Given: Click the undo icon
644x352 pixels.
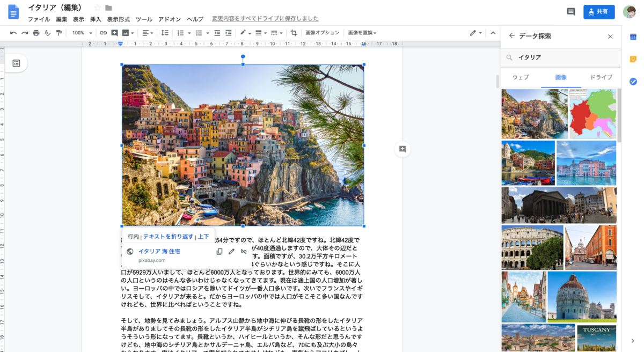Looking at the screenshot, I should tap(13, 33).
